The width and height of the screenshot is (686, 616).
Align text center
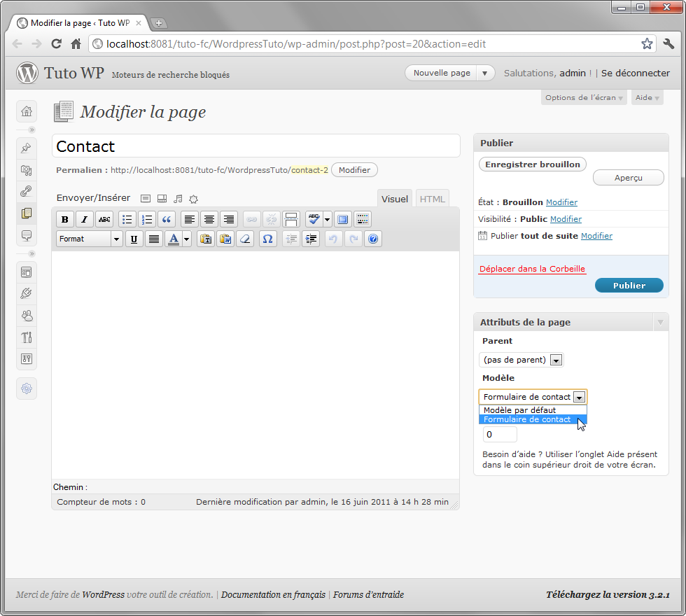[209, 219]
